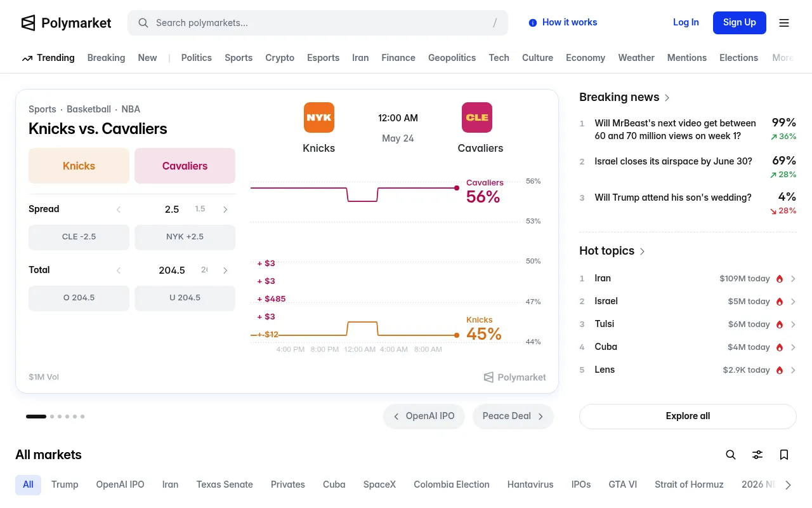Click the flame icon next to Iran
Image resolution: width=812 pixels, height=508 pixels.
coord(780,279)
